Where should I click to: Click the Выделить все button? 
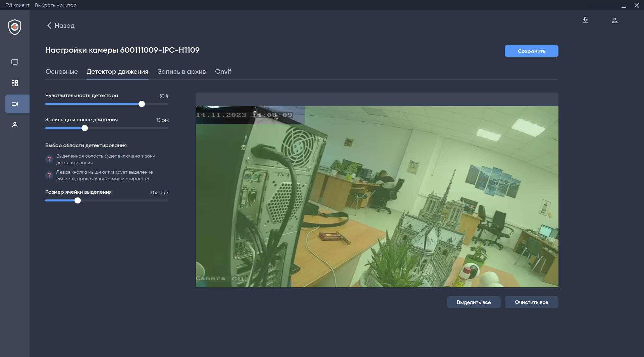474,302
